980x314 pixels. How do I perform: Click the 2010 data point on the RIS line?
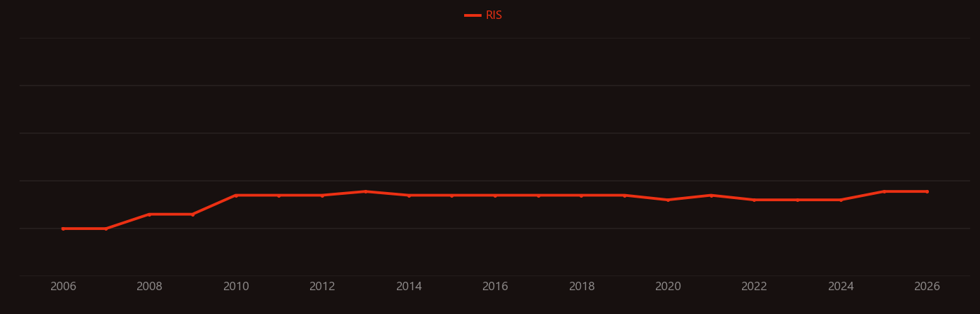236,196
